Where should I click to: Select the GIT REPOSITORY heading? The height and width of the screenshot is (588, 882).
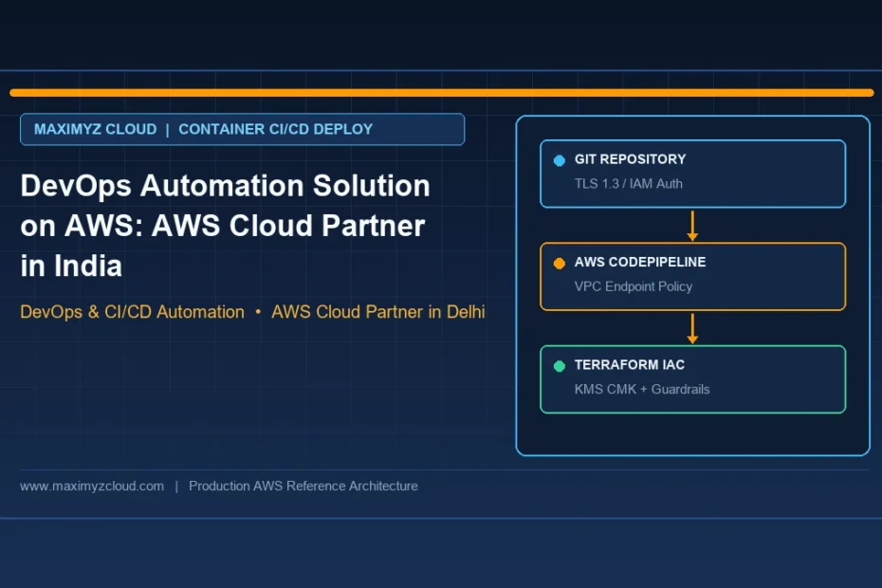click(630, 159)
